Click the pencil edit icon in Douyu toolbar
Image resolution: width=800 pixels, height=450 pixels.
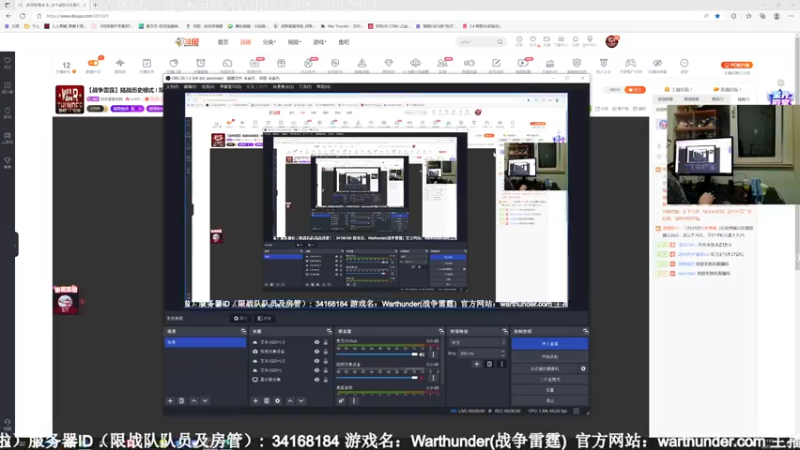point(496,63)
